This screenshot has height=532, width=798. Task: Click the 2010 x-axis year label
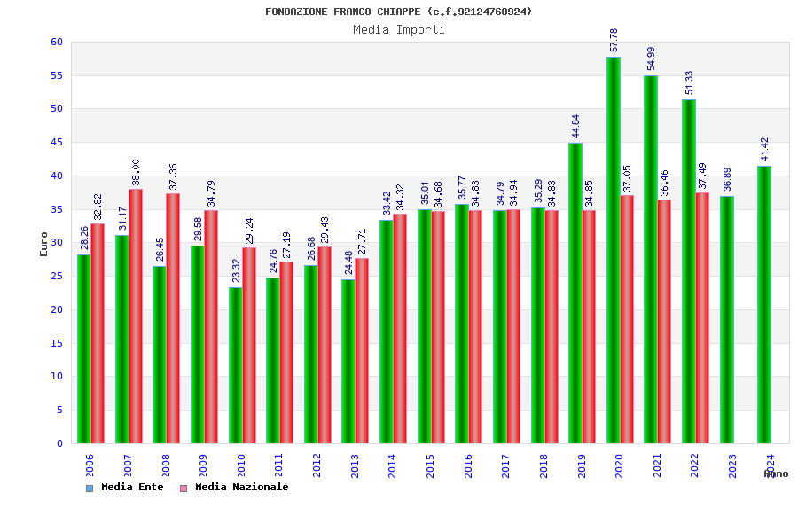(x=241, y=465)
